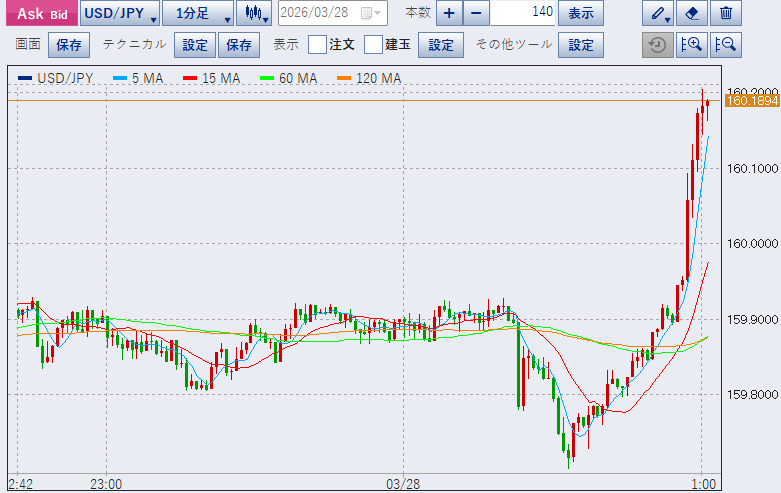Click the 23:00 time axis label

pos(106,484)
